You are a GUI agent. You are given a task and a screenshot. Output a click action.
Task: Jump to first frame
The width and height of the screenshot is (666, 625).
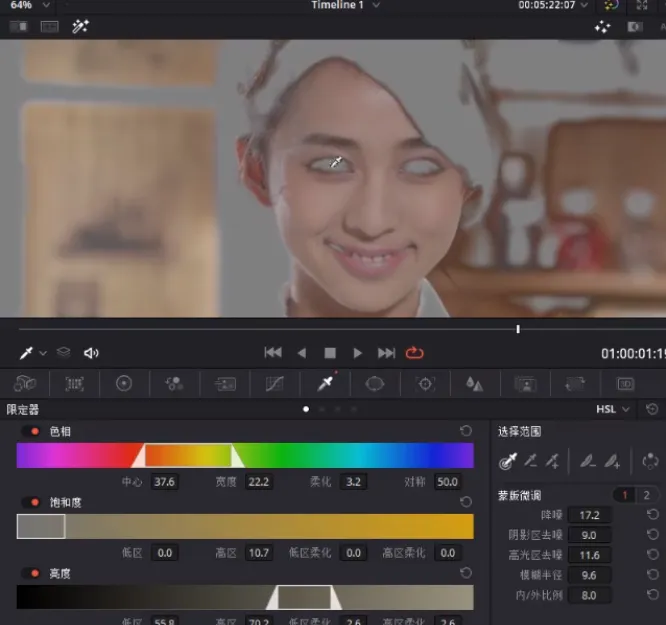click(273, 353)
